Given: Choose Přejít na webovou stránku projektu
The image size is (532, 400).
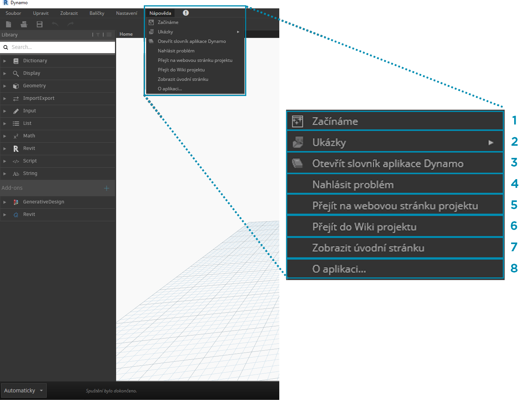Looking at the screenshot, I should click(x=195, y=60).
